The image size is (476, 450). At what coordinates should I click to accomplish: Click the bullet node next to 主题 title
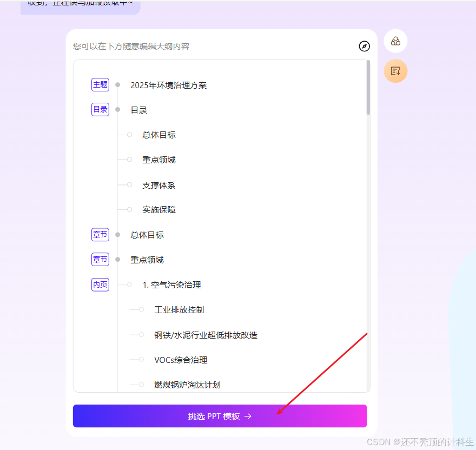[x=118, y=85]
